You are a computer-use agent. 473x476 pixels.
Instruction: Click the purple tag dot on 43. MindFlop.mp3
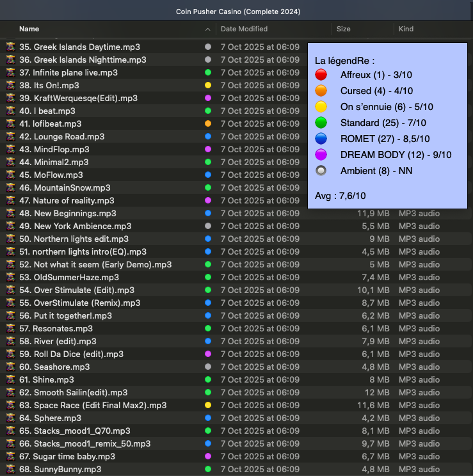coord(208,149)
